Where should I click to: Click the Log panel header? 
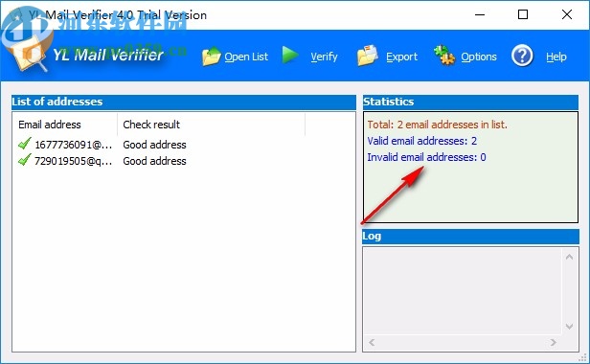470,237
